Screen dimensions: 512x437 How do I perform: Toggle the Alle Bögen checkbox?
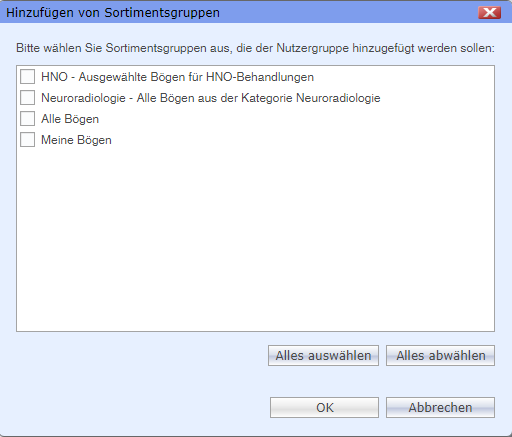click(27, 119)
